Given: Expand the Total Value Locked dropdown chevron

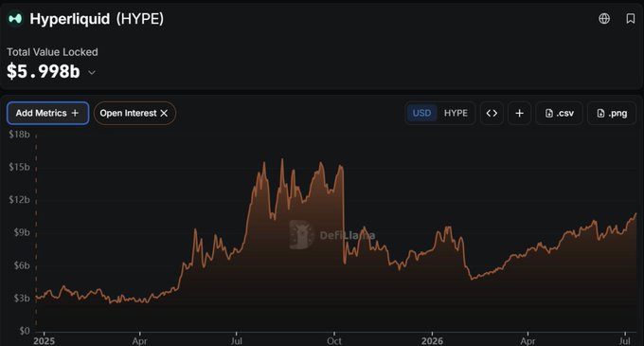Looking at the screenshot, I should pos(92,72).
